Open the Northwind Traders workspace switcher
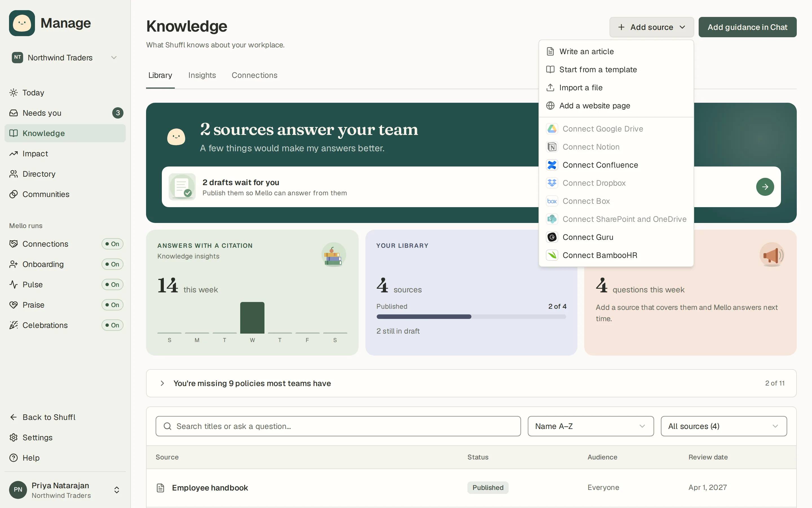This screenshot has height=508, width=812. (x=65, y=58)
